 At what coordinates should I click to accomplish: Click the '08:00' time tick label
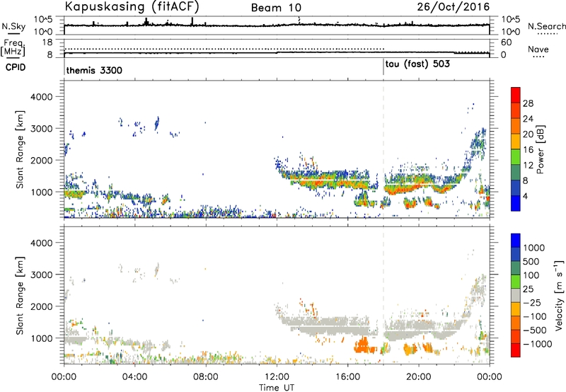(206, 377)
